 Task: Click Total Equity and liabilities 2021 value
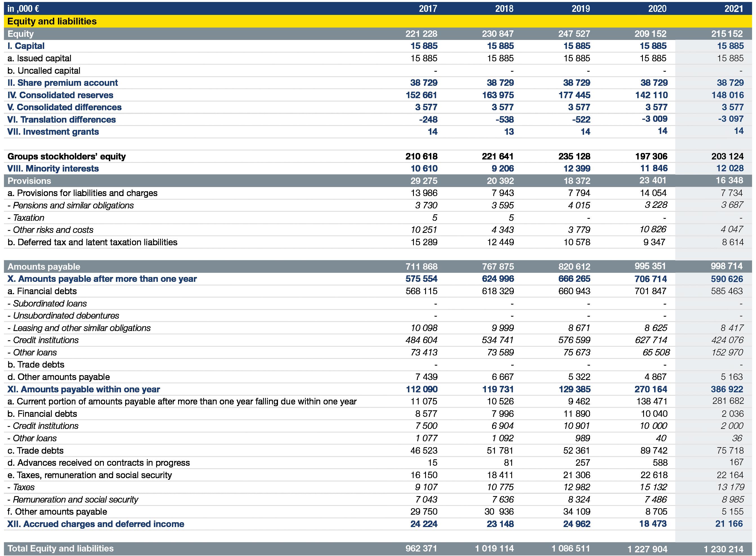coord(723,549)
